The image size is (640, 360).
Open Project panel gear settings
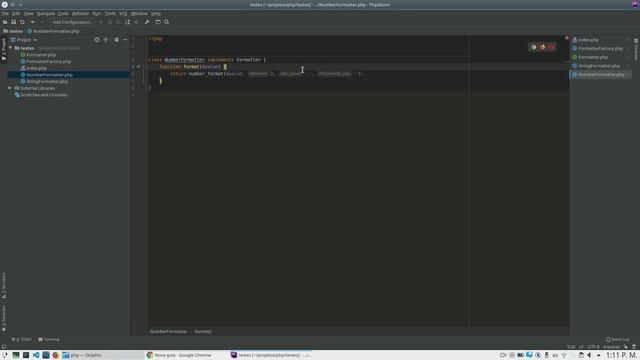(116, 40)
